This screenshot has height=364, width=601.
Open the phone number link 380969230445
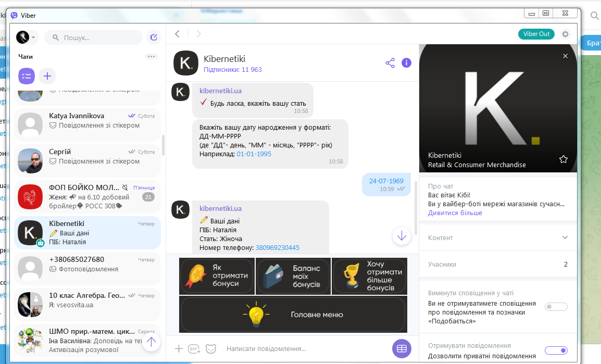[x=278, y=247]
